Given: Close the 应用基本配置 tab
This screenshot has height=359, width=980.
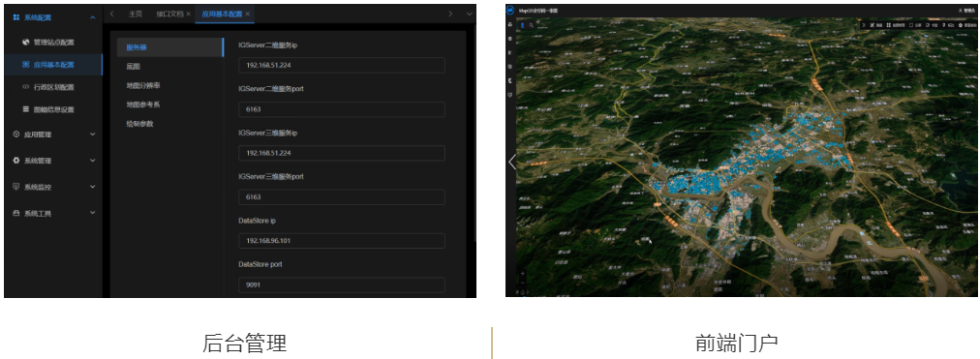Looking at the screenshot, I should point(248,14).
